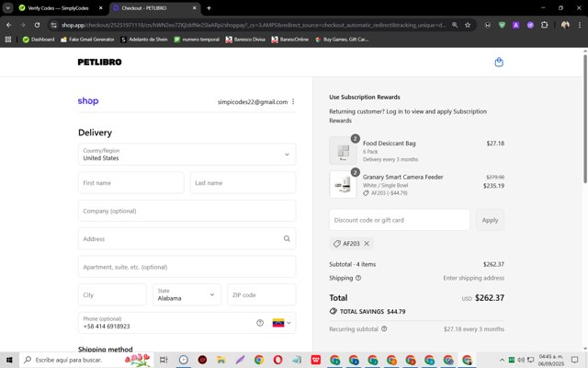The height and width of the screenshot is (368, 588).
Task: Click the taskbar clock showing 04:45 a. m.
Action: pos(551,360)
